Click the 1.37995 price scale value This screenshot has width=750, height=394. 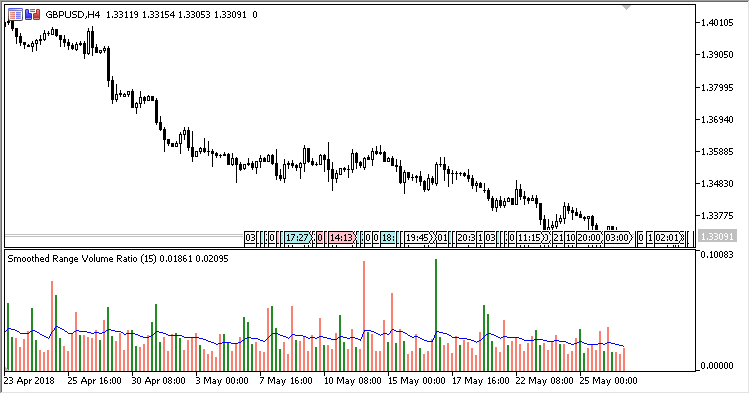click(x=717, y=88)
